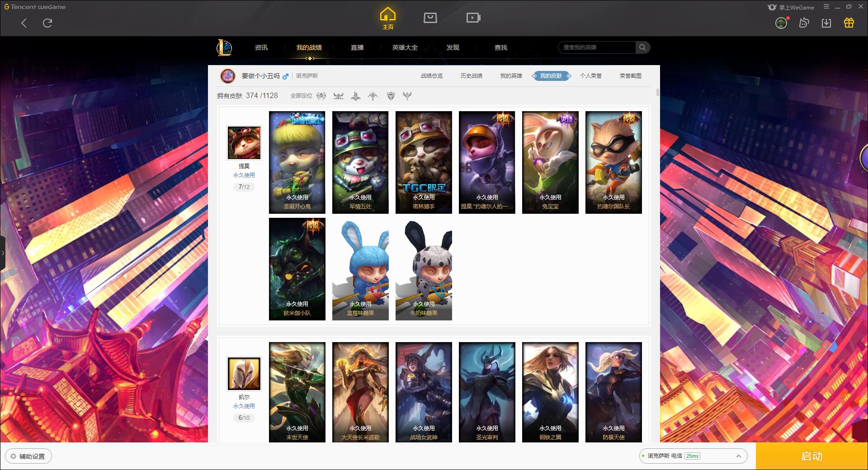Image resolution: width=868 pixels, height=470 pixels.
Task: Open the 密林猎手 TGC限定 skin
Action: coord(424,162)
